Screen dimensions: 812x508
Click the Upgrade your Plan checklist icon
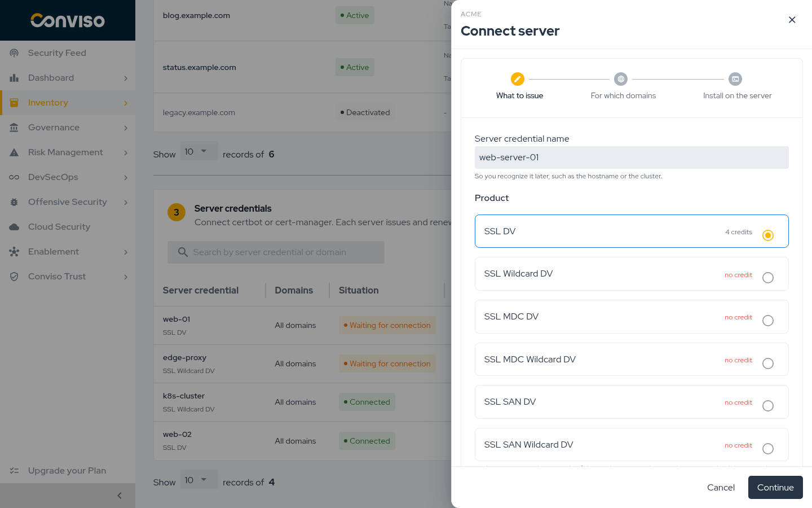(x=14, y=471)
